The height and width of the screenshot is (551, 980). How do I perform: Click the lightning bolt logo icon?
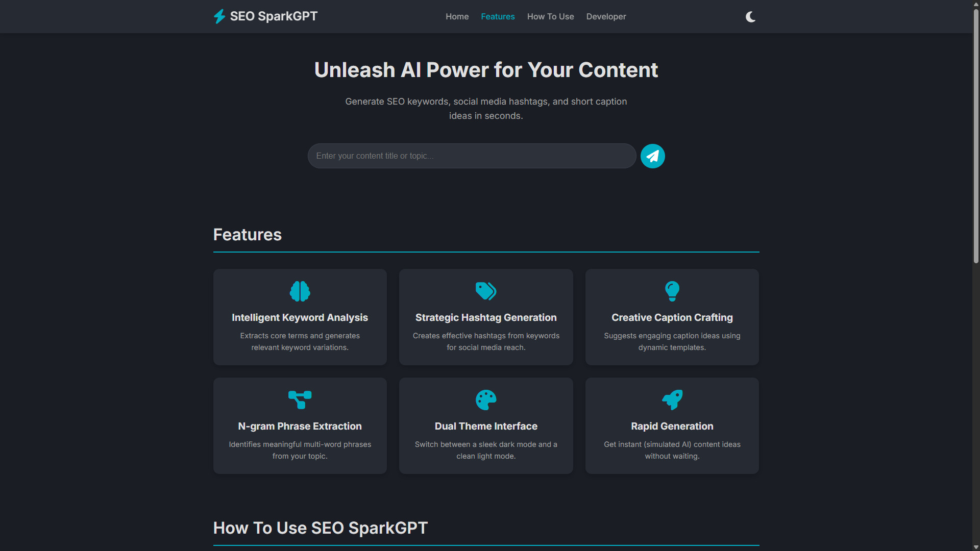[x=219, y=16]
